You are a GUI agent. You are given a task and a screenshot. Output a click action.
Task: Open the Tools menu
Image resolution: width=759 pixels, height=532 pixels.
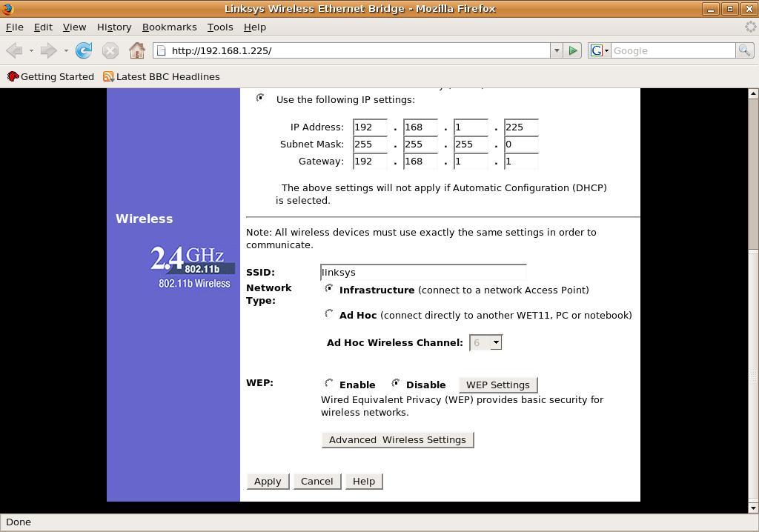click(x=219, y=27)
